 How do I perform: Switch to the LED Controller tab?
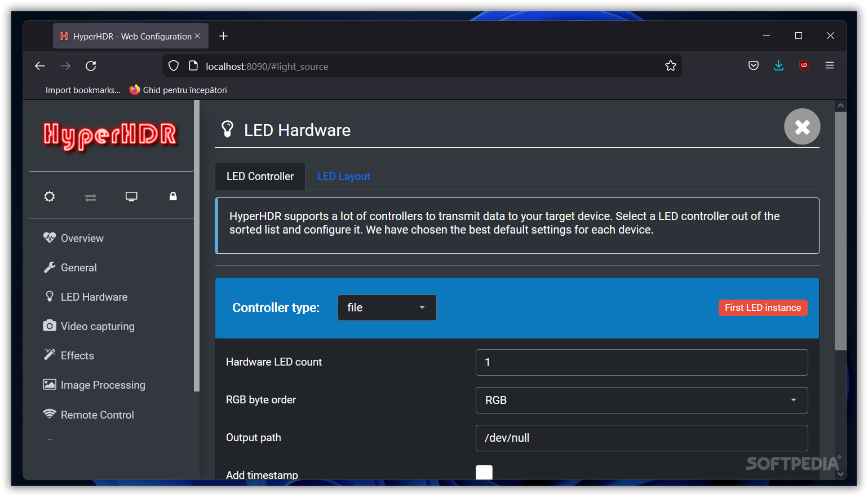tap(260, 177)
